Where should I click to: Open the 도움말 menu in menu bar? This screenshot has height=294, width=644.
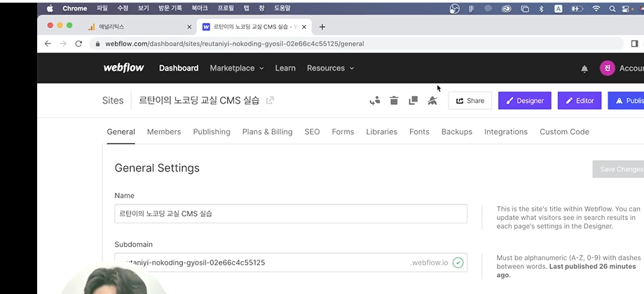tap(282, 8)
